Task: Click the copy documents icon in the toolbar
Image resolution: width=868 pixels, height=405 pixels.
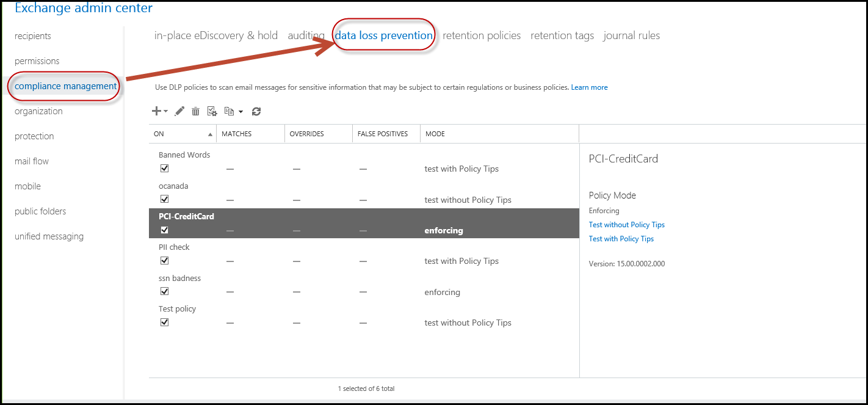Action: (229, 111)
